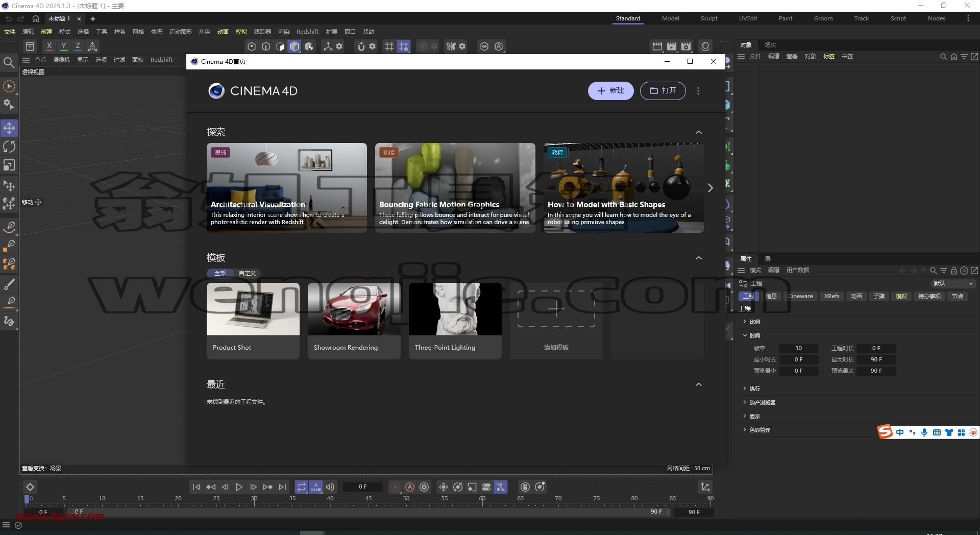Expand the 比例 group
Screen dimensions: 980x535
pyautogui.click(x=745, y=322)
